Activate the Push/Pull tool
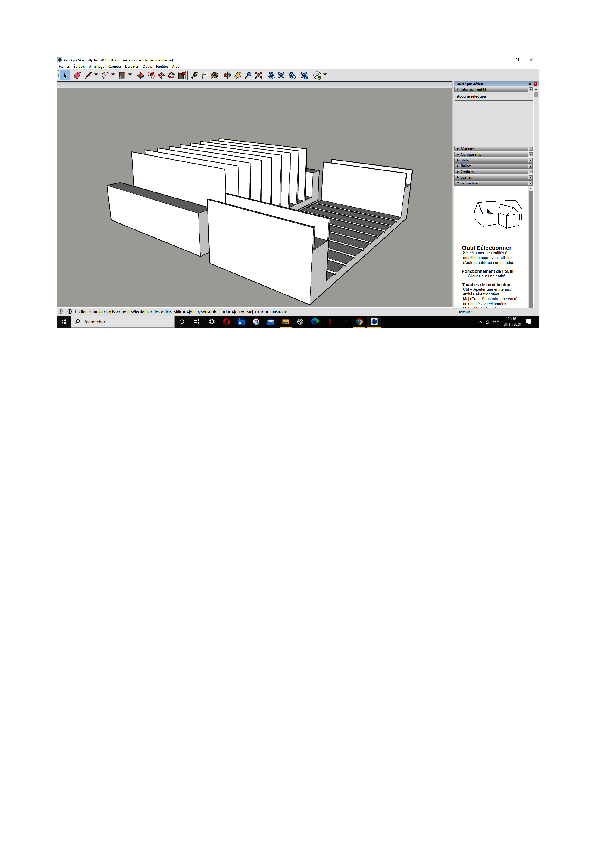Image resolution: width=595 pixels, height=842 pixels. (x=140, y=75)
